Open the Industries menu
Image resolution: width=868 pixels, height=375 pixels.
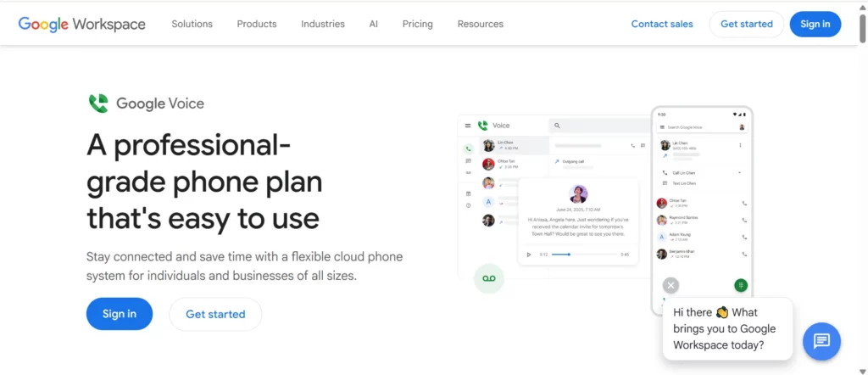pyautogui.click(x=323, y=24)
